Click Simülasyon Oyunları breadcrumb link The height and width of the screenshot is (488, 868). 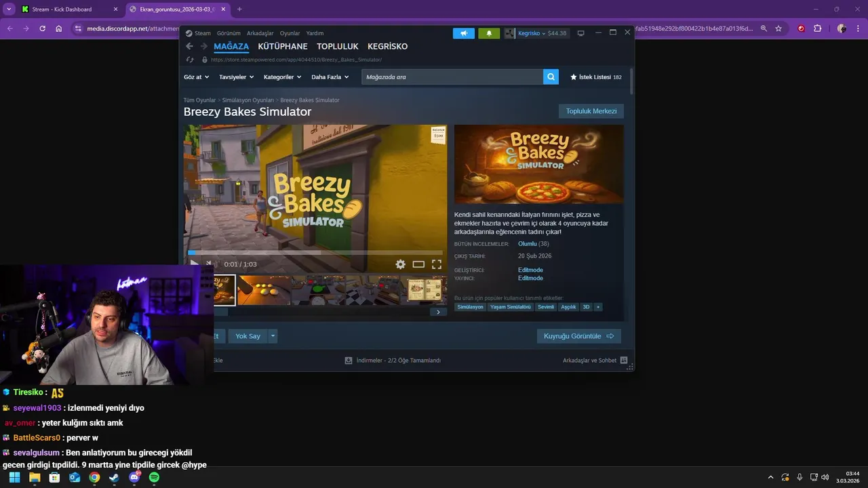(x=248, y=100)
